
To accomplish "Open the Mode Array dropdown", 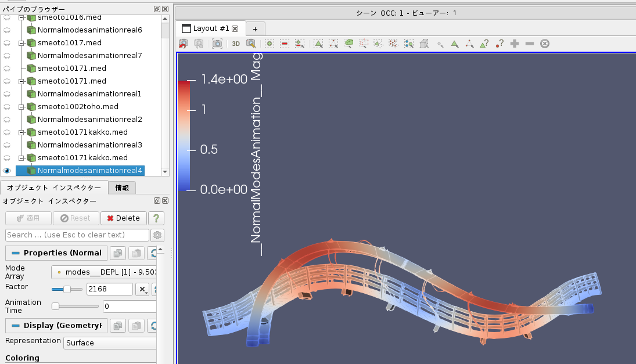I will (105, 272).
